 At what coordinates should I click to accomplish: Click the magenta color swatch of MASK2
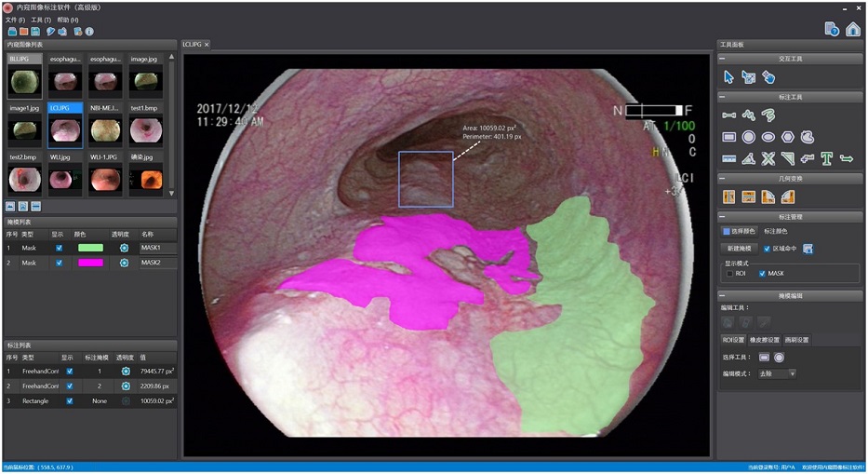click(90, 263)
